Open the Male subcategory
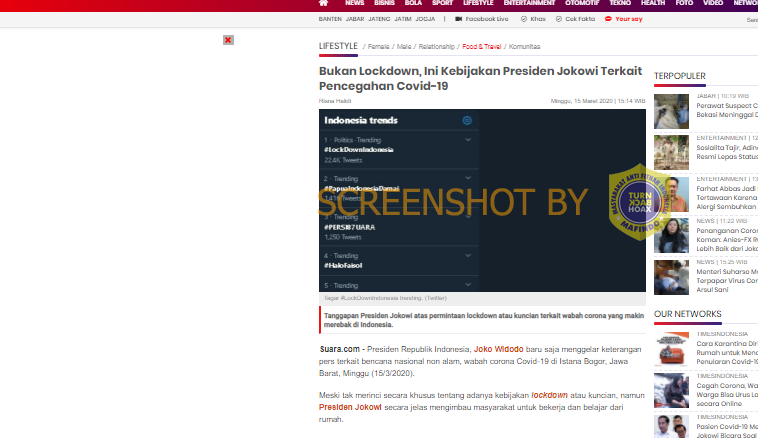 coord(404,46)
